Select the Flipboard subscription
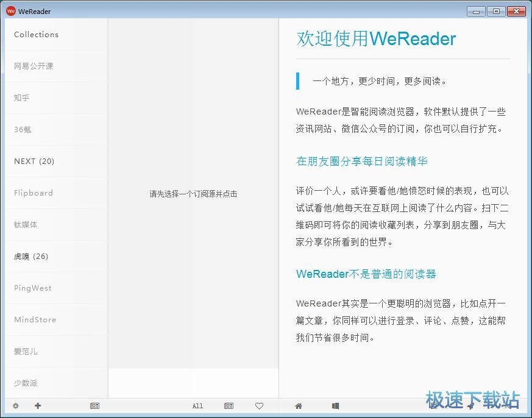The image size is (532, 418). tap(56, 193)
